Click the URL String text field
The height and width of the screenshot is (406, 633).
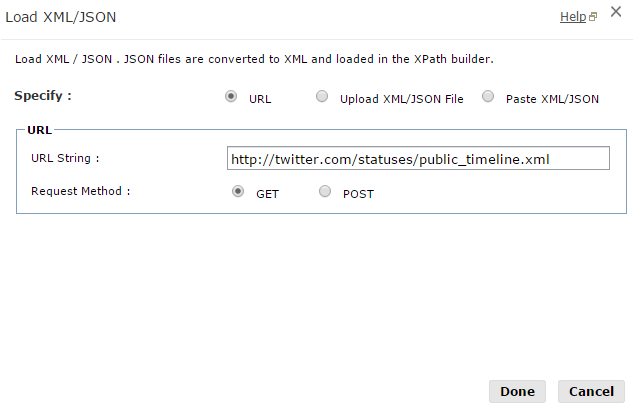[418, 159]
